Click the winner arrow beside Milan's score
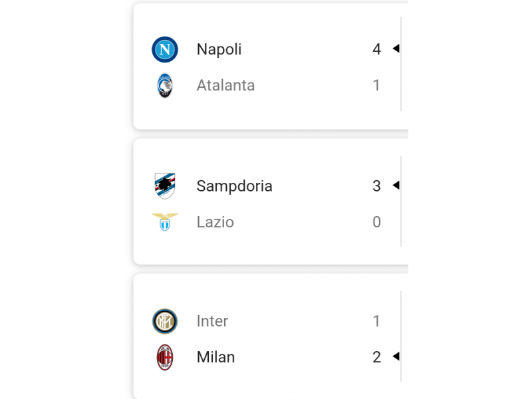532x399 pixels. pyautogui.click(x=396, y=356)
